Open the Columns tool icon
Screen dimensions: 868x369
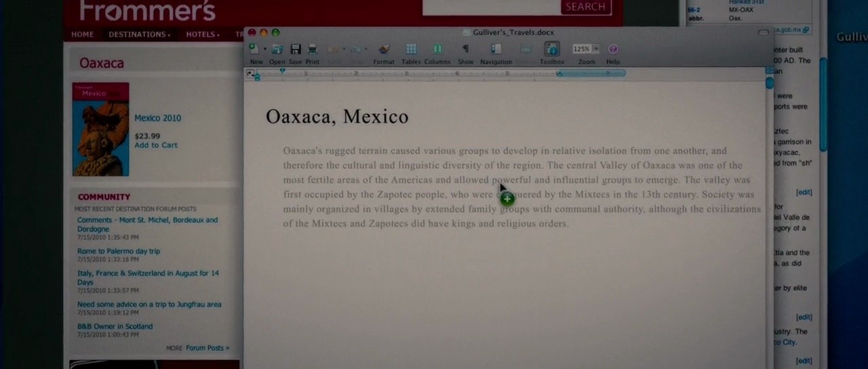(437, 49)
